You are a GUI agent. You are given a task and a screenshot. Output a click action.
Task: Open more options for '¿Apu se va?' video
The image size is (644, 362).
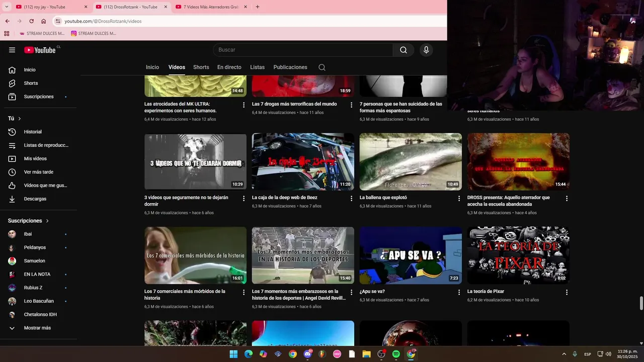click(x=459, y=292)
